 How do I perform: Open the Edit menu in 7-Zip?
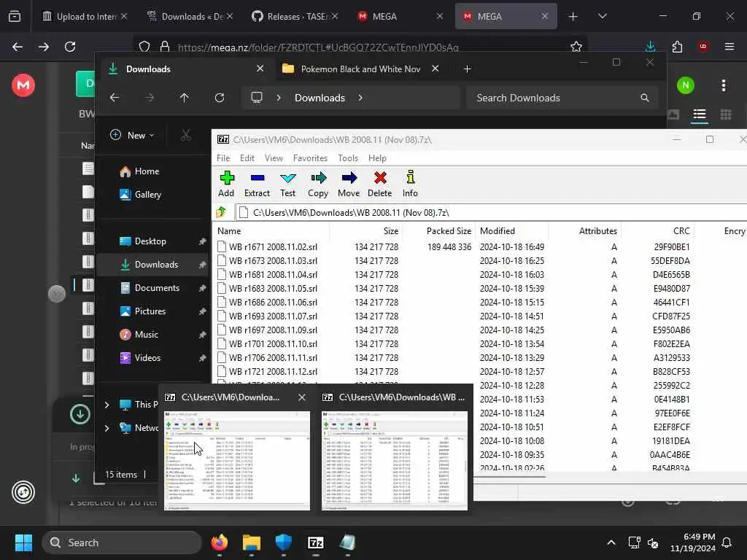point(247,158)
